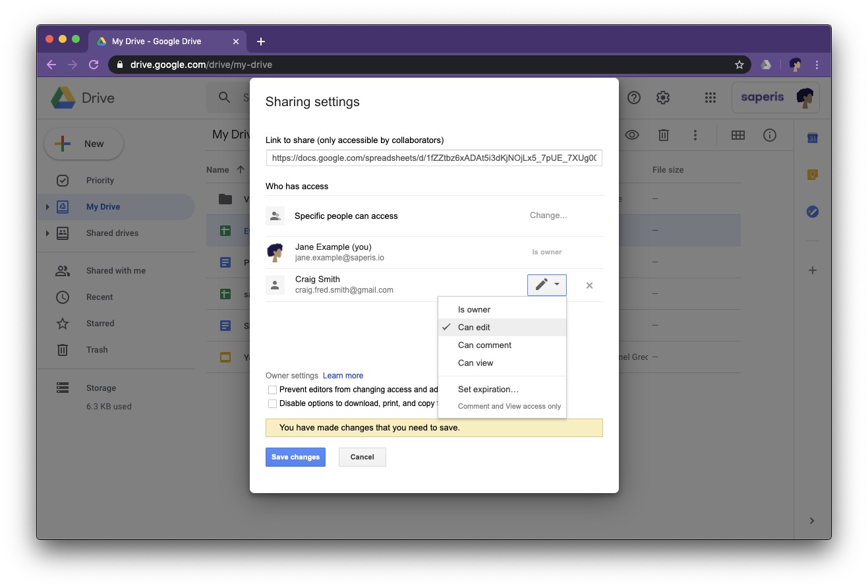Open the permission level dropdown arrow

556,284
